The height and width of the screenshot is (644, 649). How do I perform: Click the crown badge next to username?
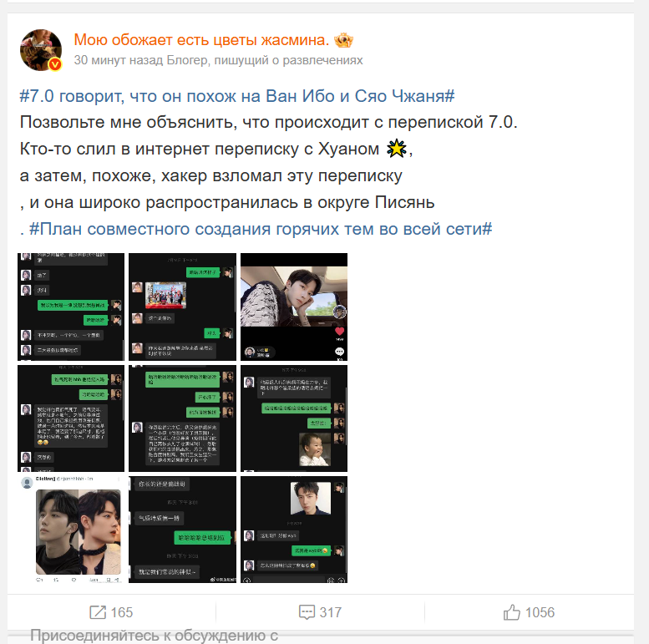point(343,40)
